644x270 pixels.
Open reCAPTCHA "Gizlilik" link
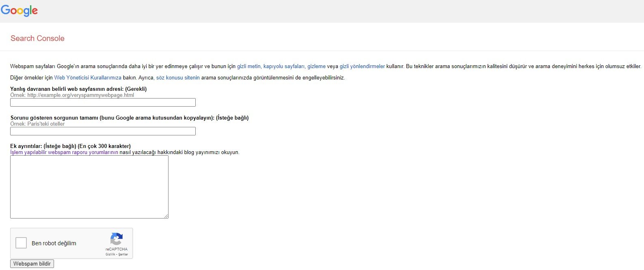pos(110,255)
